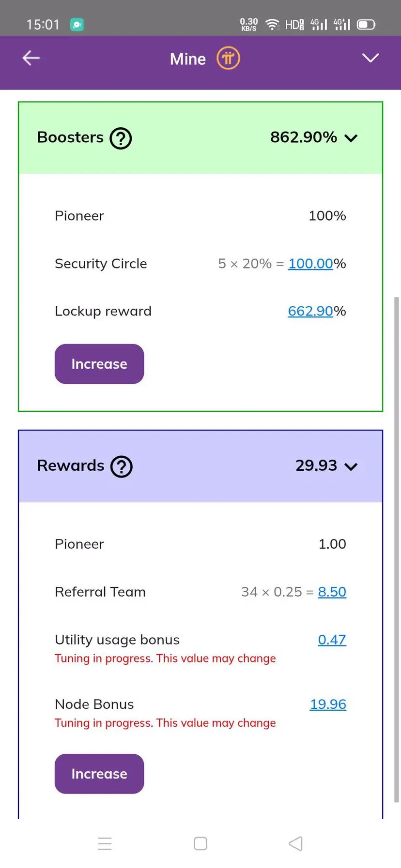Click Increase button under Rewards
Screen dimensions: 401x868
click(99, 774)
